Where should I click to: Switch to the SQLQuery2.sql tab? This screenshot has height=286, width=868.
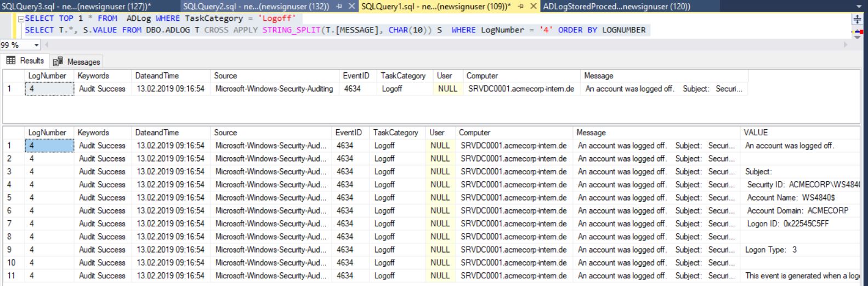click(256, 7)
